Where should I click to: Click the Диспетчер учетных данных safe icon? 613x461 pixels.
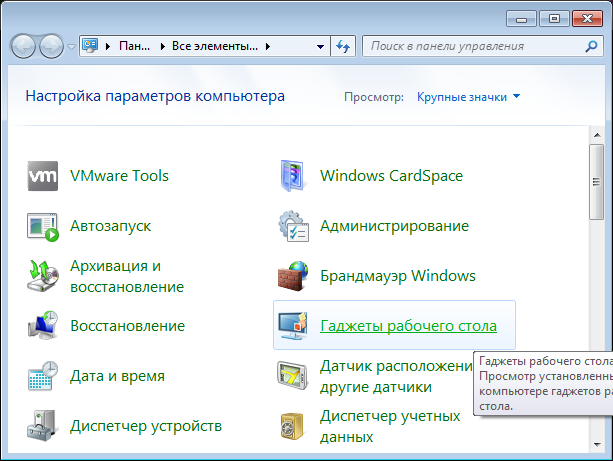click(x=292, y=426)
